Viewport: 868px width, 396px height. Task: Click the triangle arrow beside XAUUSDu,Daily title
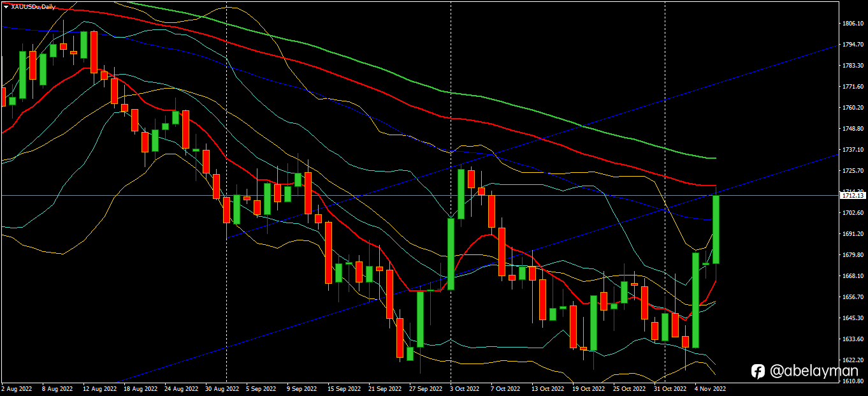coord(6,6)
